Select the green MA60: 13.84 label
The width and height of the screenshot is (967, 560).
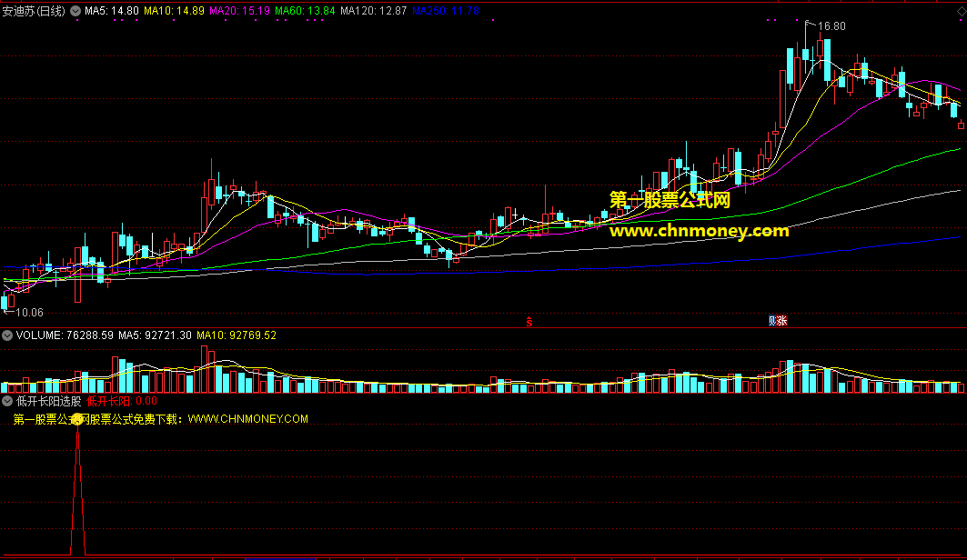point(305,11)
